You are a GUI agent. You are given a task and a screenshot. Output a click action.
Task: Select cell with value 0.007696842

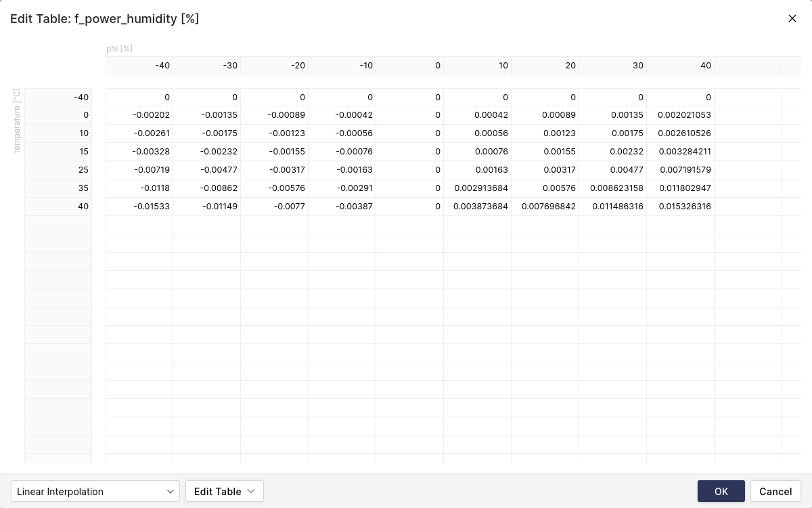coord(545,207)
